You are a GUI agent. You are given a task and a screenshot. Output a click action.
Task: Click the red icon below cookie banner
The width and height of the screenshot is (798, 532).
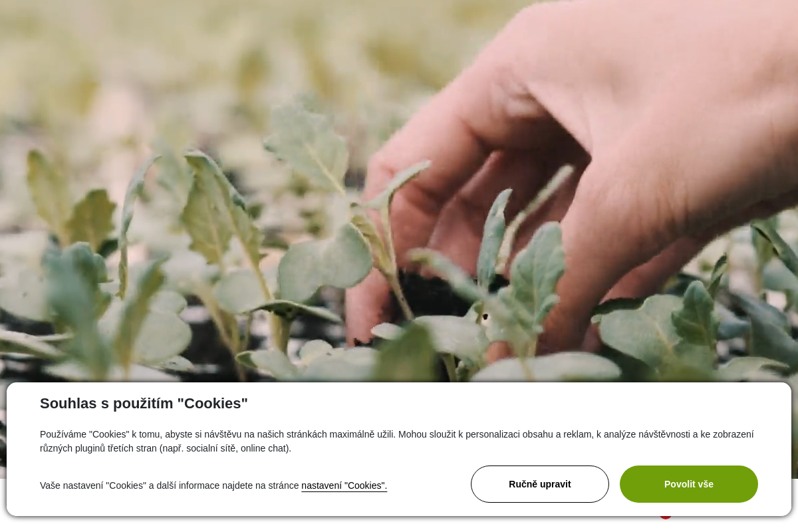click(x=665, y=515)
